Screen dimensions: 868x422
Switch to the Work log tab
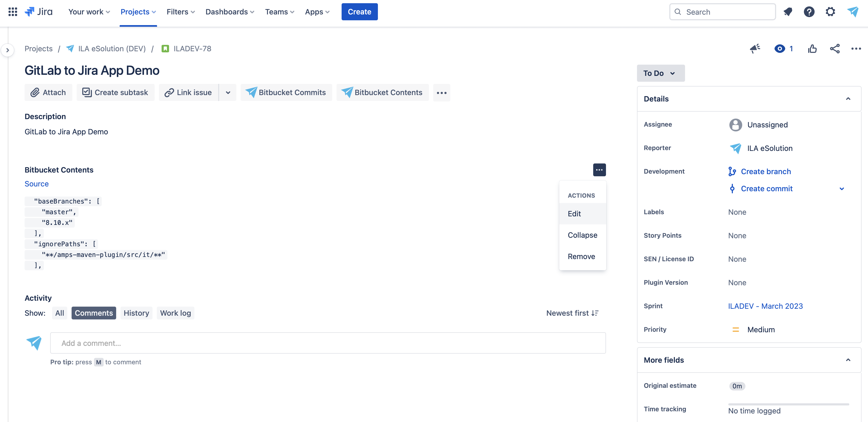tap(175, 313)
